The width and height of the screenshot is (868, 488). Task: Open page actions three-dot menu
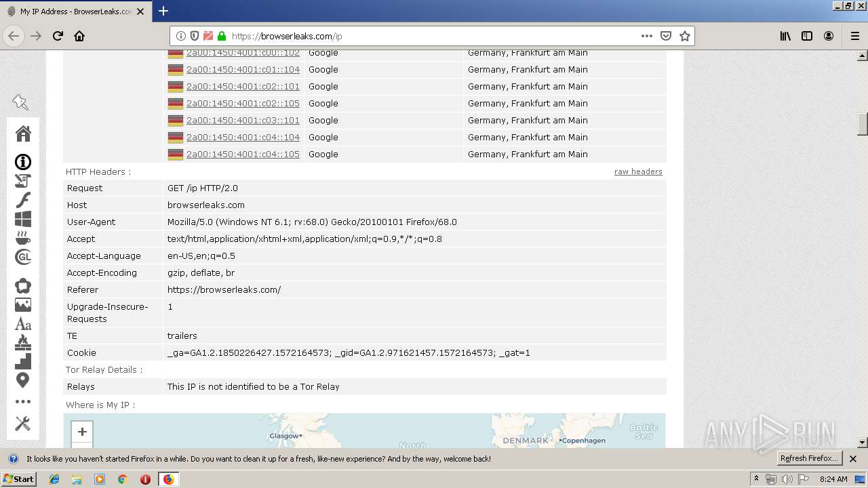click(647, 36)
